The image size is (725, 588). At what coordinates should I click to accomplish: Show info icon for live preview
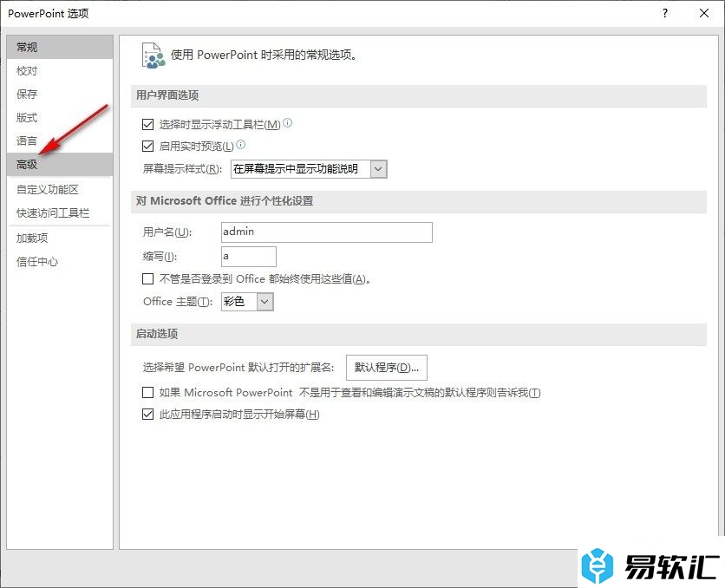tap(241, 145)
